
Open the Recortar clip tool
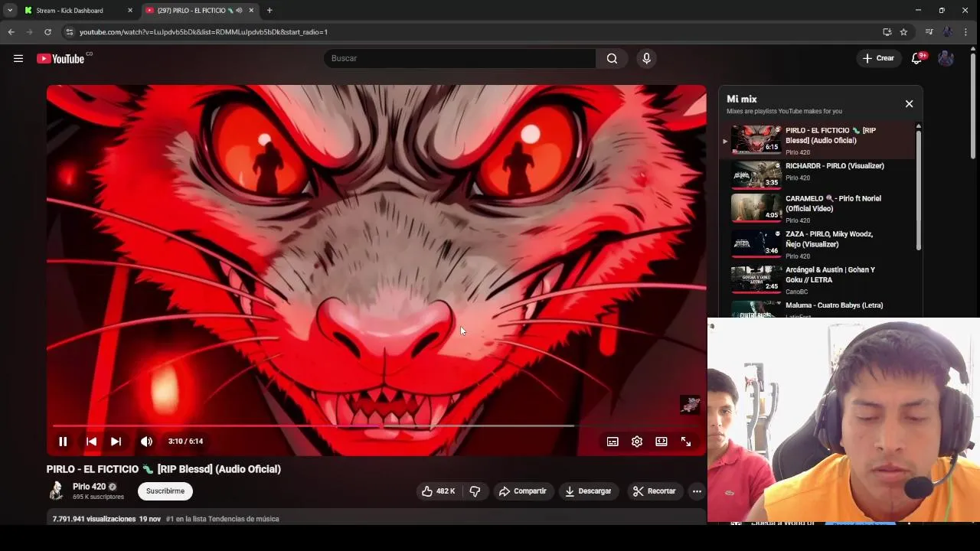(x=655, y=491)
